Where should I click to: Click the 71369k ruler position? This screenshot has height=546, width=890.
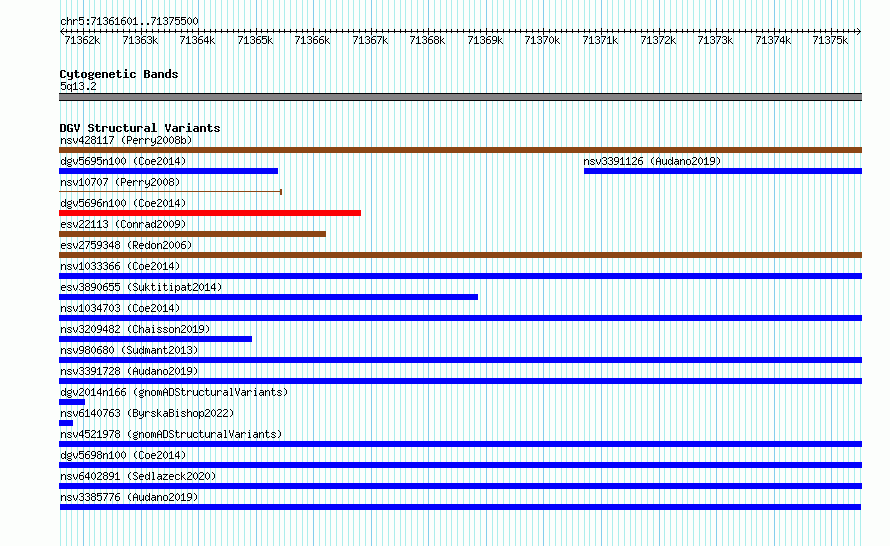coord(485,40)
